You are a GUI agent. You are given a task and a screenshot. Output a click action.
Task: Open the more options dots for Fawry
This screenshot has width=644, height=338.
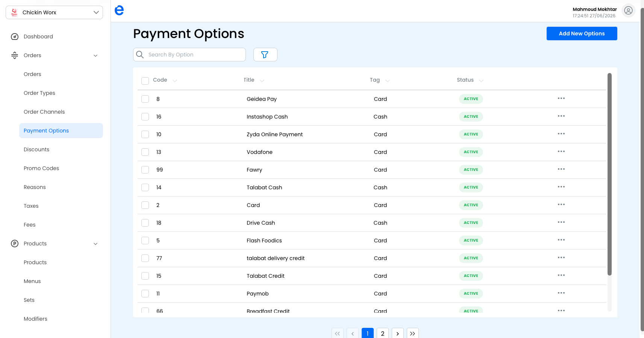561,169
